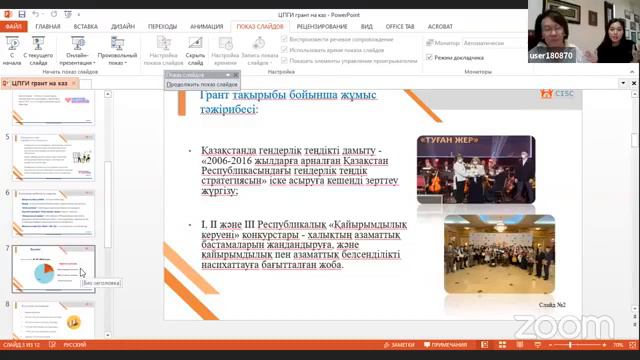Start slideshow from current slide (С текущего слайда)
Viewport: 640px width, 360px height.
point(38,51)
